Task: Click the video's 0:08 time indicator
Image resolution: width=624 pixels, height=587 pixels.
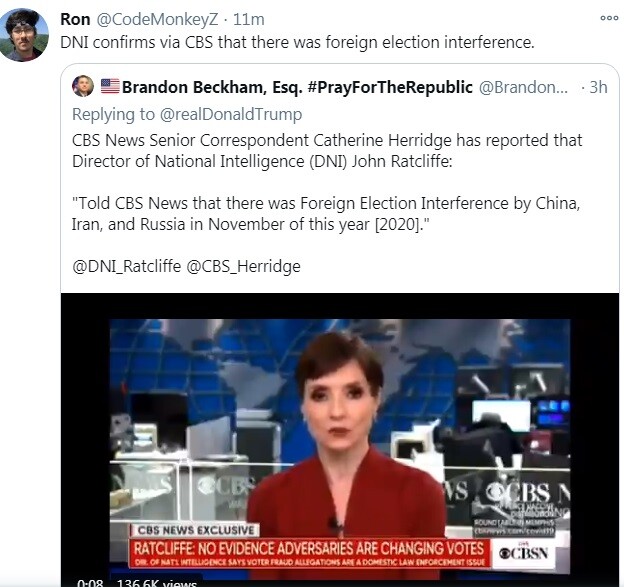Action: [90, 581]
